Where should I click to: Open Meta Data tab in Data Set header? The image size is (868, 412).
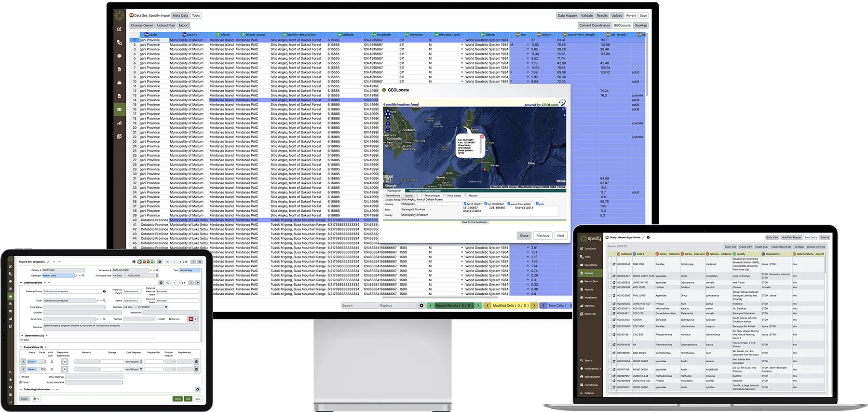click(x=180, y=15)
